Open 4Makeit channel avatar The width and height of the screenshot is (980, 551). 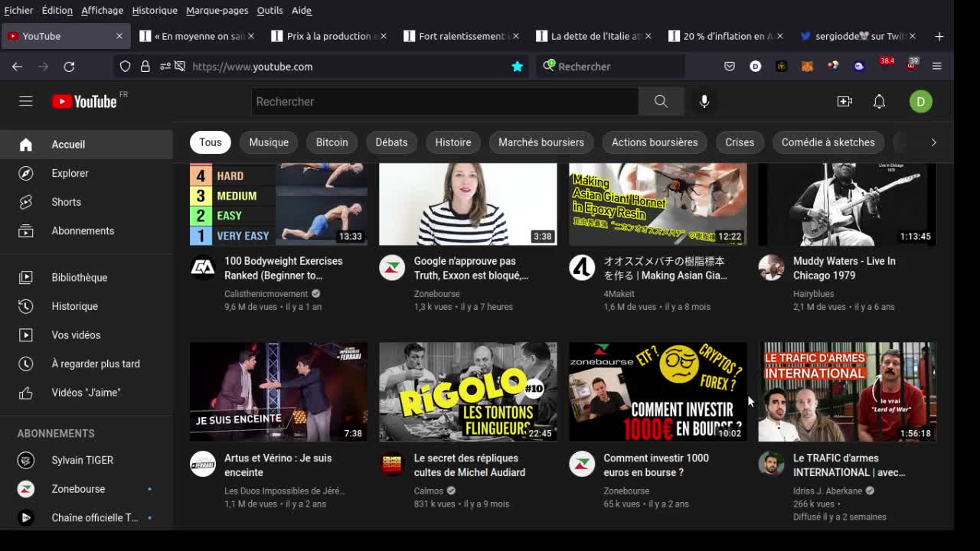582,267
